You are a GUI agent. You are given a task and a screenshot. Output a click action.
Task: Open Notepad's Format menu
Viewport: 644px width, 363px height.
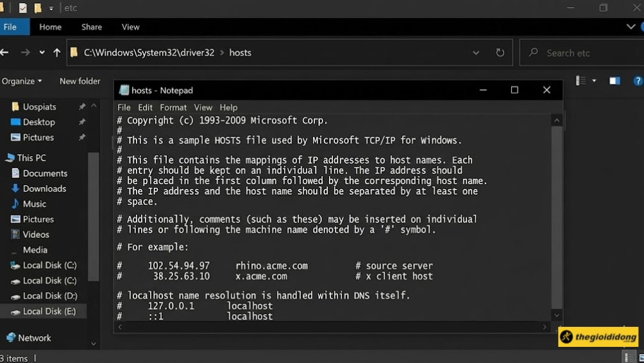coord(173,108)
